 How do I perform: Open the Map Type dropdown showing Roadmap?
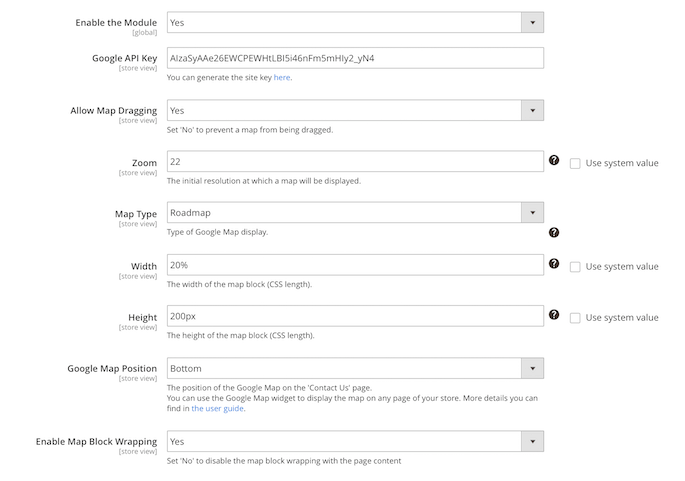[355, 213]
